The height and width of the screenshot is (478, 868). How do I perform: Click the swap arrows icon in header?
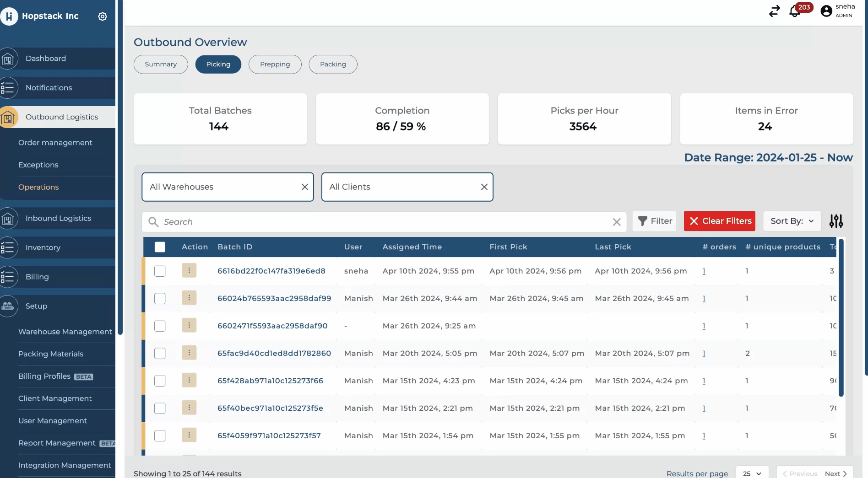[x=774, y=11]
